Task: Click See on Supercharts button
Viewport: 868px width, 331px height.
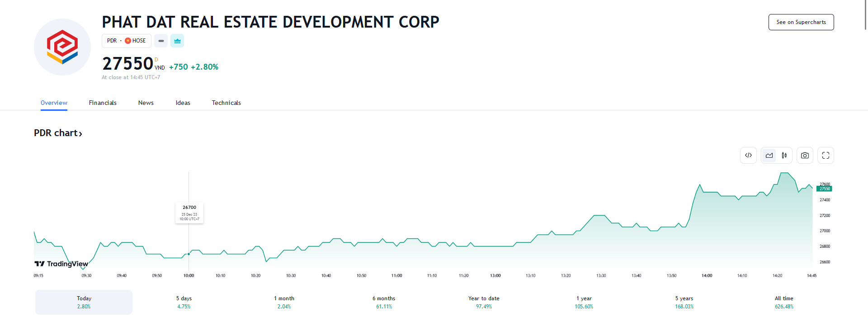Action: (801, 22)
